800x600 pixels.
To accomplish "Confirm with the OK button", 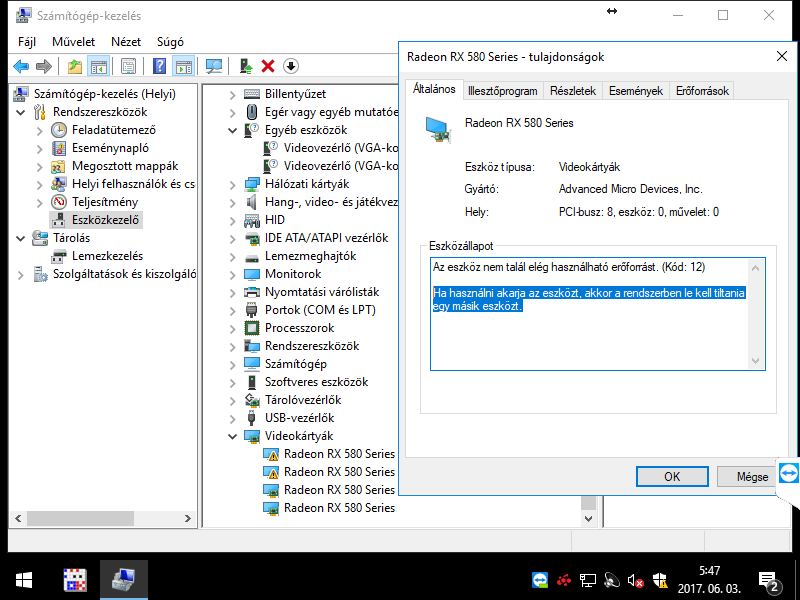I will point(672,477).
